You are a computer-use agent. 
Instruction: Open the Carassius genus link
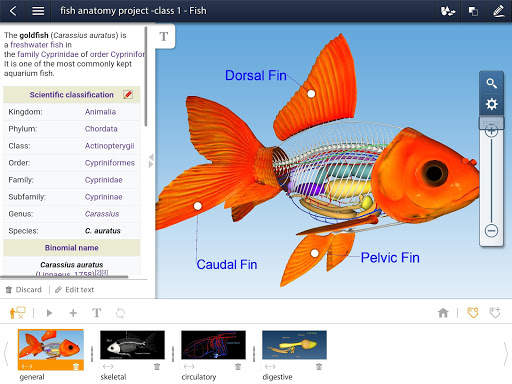pyautogui.click(x=102, y=214)
